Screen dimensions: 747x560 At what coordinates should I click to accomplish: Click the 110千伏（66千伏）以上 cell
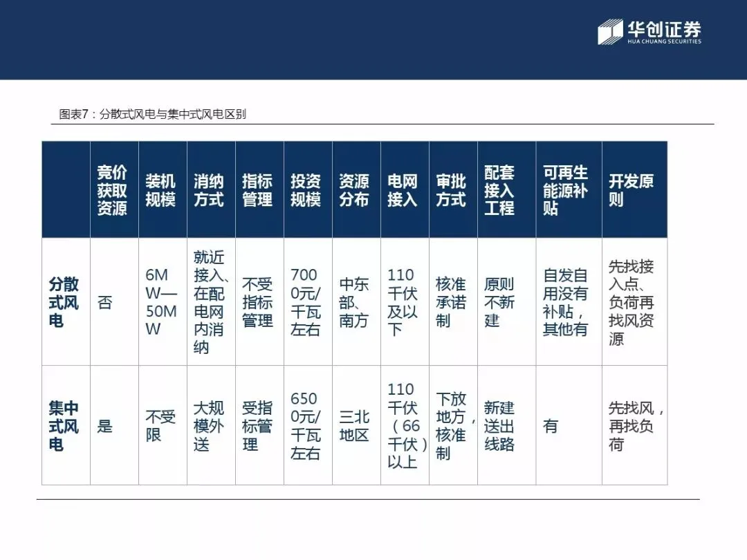[x=405, y=426]
